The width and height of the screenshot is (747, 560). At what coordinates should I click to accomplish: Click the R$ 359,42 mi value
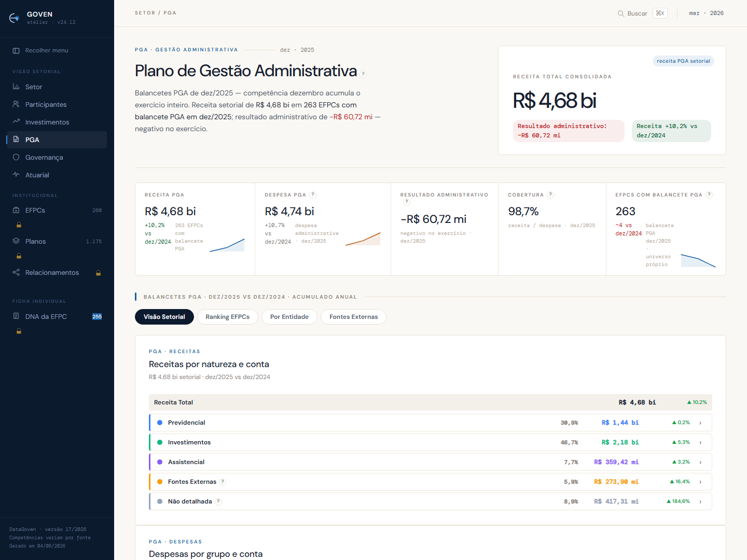(x=616, y=462)
